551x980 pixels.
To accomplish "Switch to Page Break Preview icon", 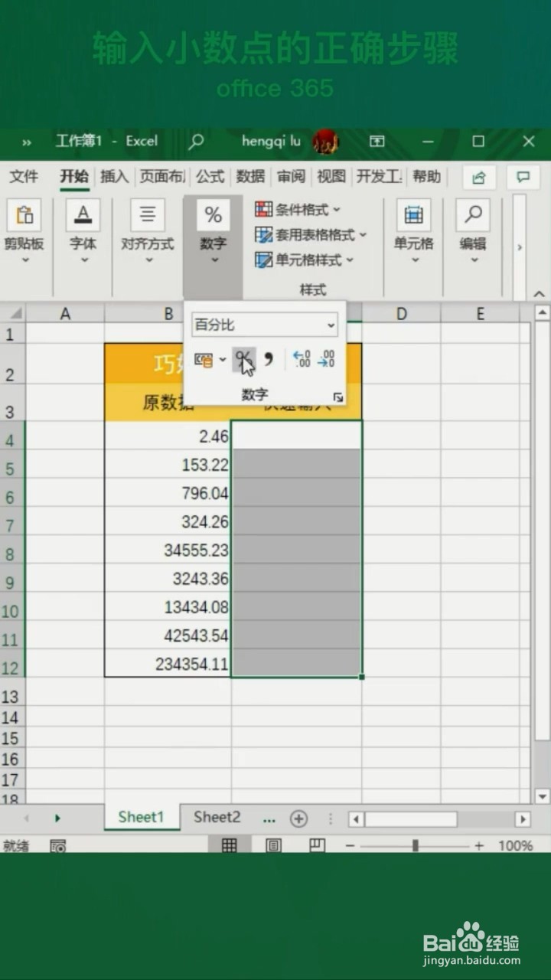I will click(318, 845).
